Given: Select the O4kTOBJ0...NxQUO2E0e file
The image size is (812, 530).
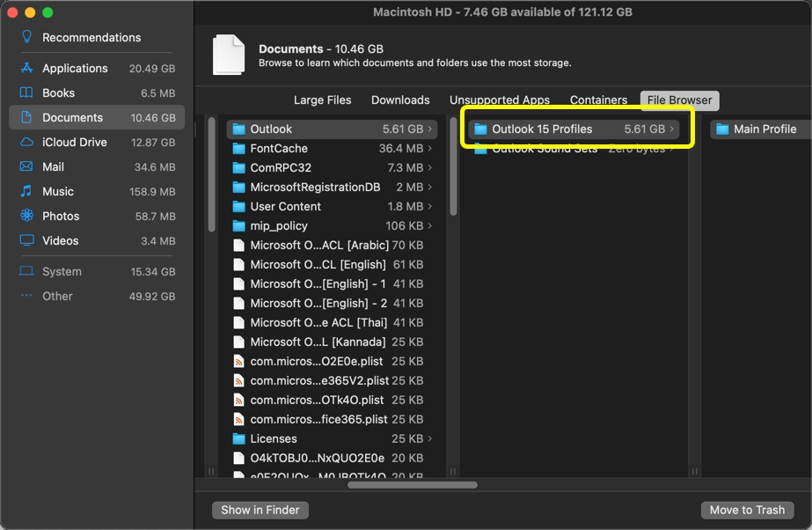Looking at the screenshot, I should (332, 458).
